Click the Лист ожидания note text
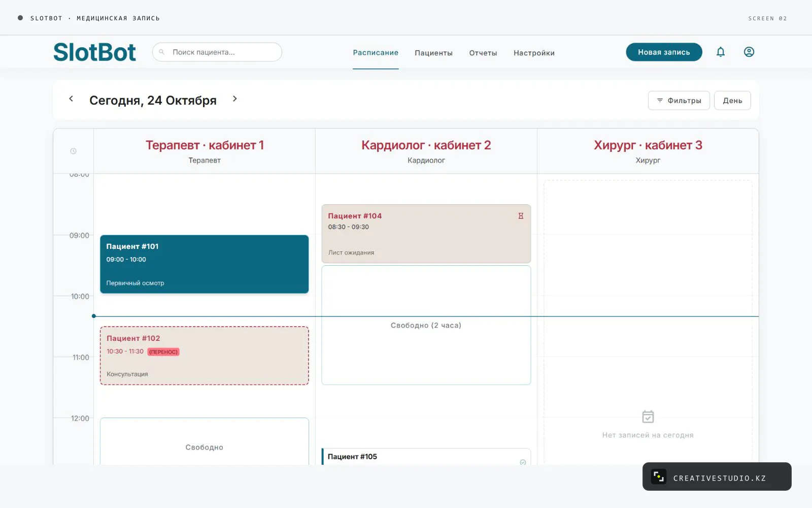Viewport: 812px width, 508px height. click(351, 252)
